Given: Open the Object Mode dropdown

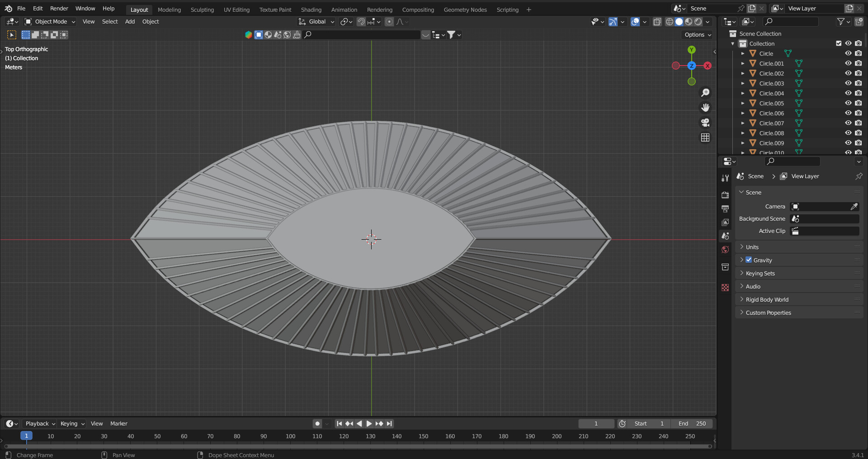Looking at the screenshot, I should (50, 22).
